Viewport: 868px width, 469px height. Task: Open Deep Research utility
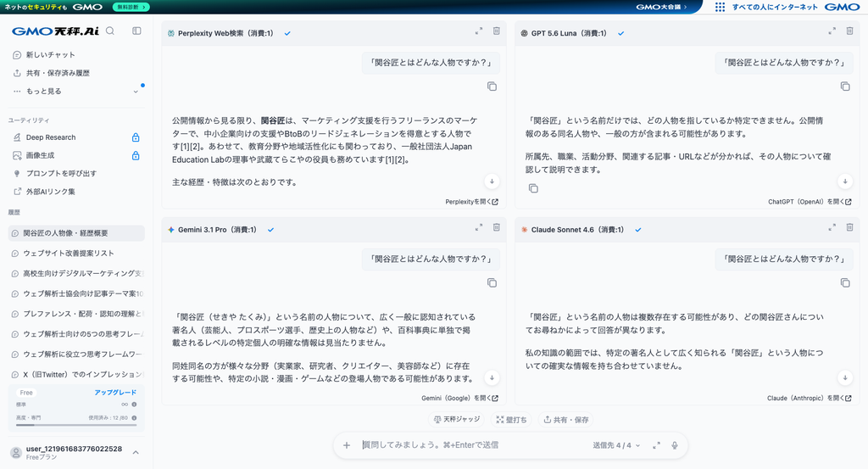[76, 137]
